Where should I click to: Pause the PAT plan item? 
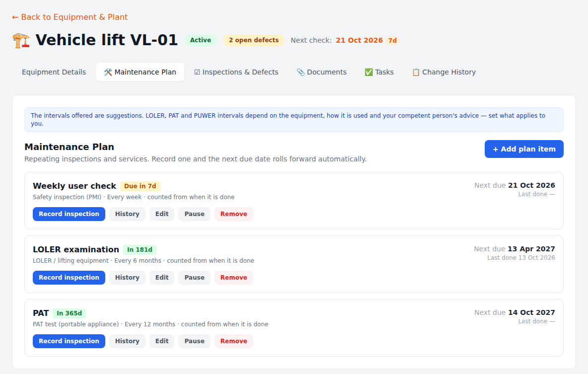194,341
